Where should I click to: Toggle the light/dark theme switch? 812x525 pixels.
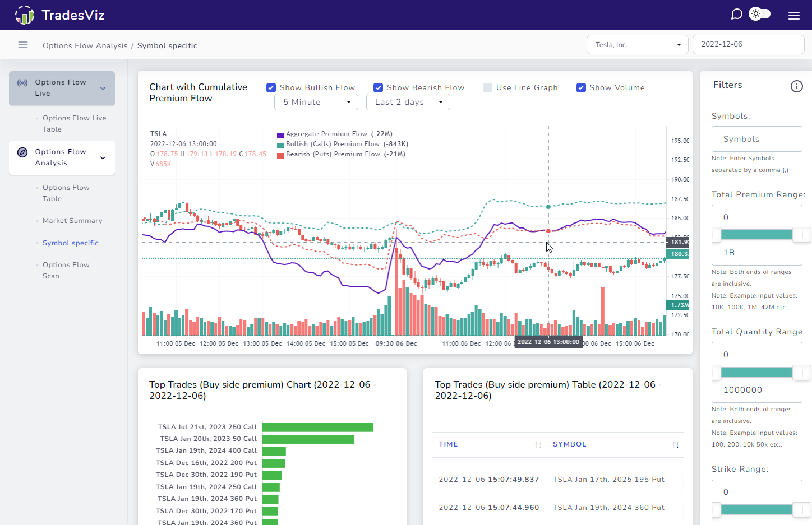[760, 14]
